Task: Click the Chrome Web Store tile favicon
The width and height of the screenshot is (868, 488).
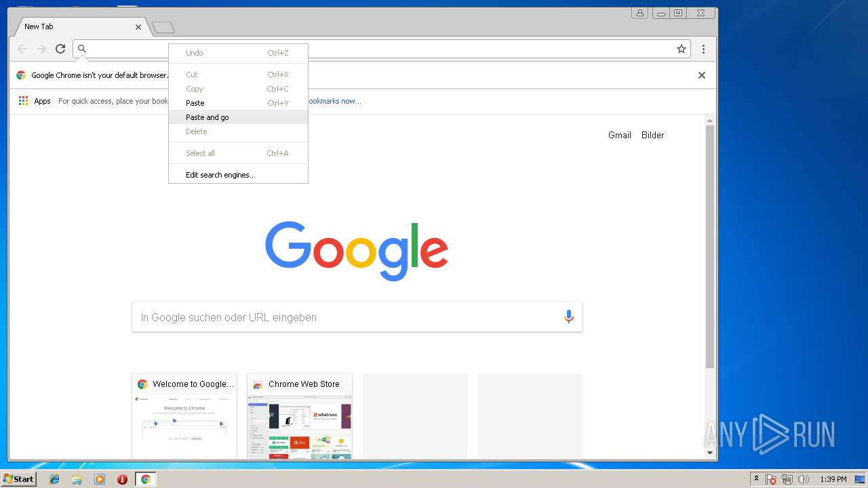Action: coord(258,384)
